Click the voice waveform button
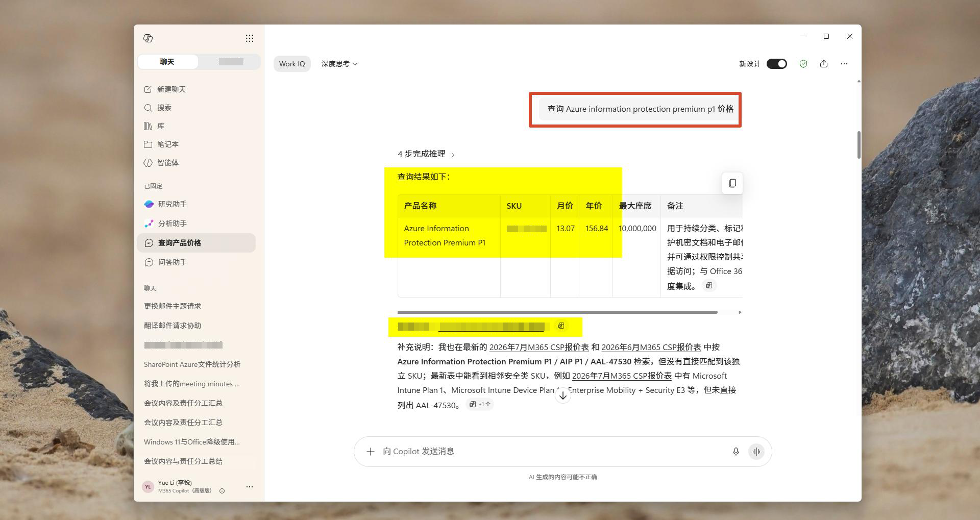The height and width of the screenshot is (520, 980). click(x=756, y=452)
